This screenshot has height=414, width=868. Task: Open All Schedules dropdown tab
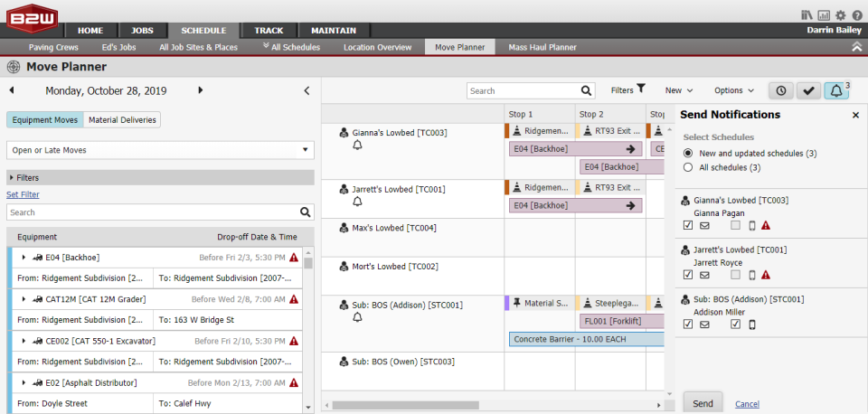pos(292,47)
